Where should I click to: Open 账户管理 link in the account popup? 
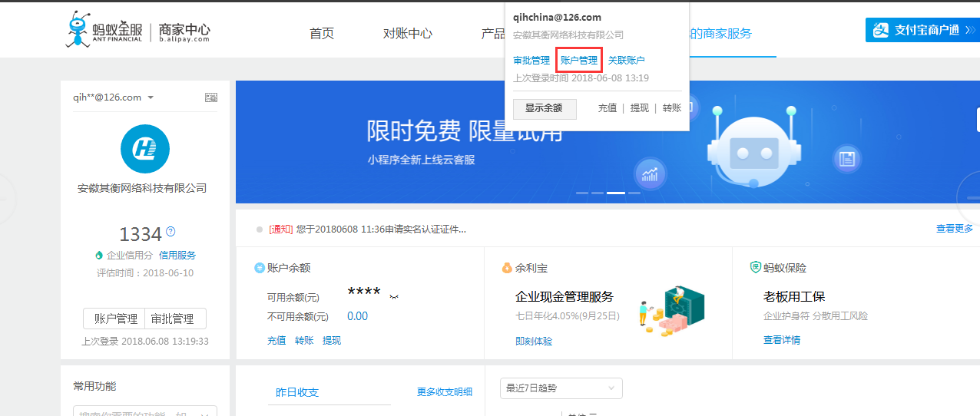[x=579, y=60]
